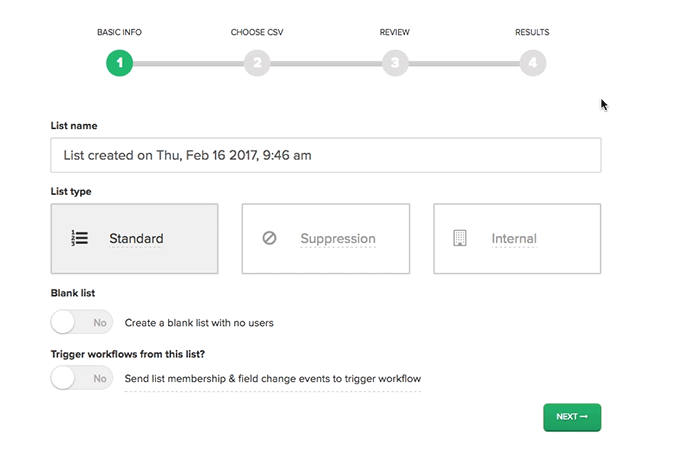
Task: Click the step 2 circle indicator
Action: (x=257, y=63)
